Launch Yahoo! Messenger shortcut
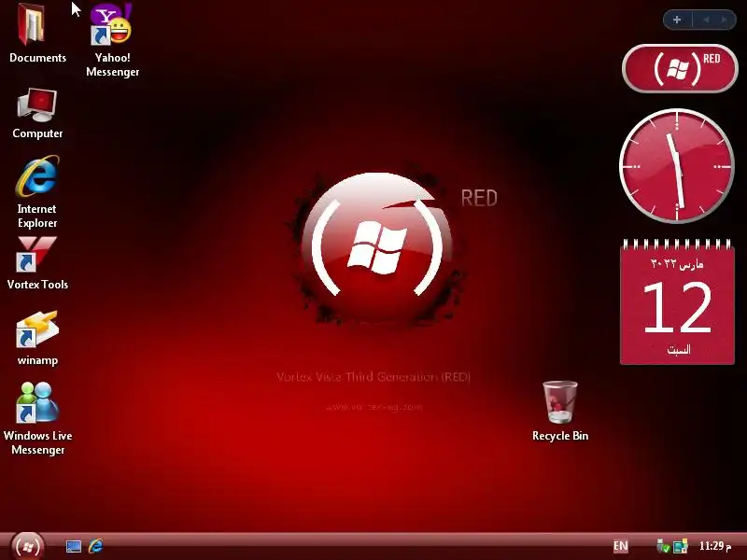The width and height of the screenshot is (747, 560). point(112,40)
